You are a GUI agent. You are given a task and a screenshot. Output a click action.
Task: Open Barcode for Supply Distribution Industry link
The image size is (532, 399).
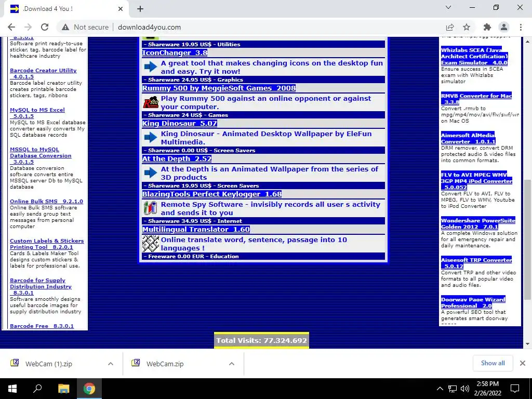41,286
